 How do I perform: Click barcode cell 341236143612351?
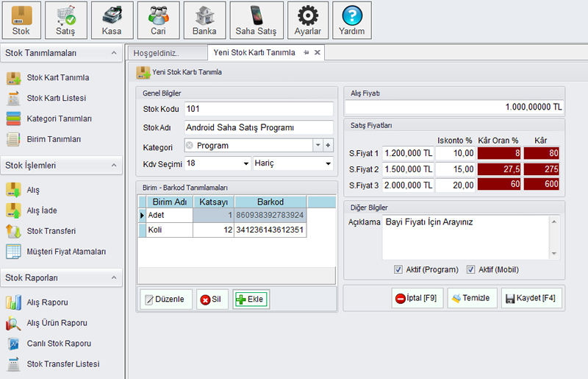270,230
